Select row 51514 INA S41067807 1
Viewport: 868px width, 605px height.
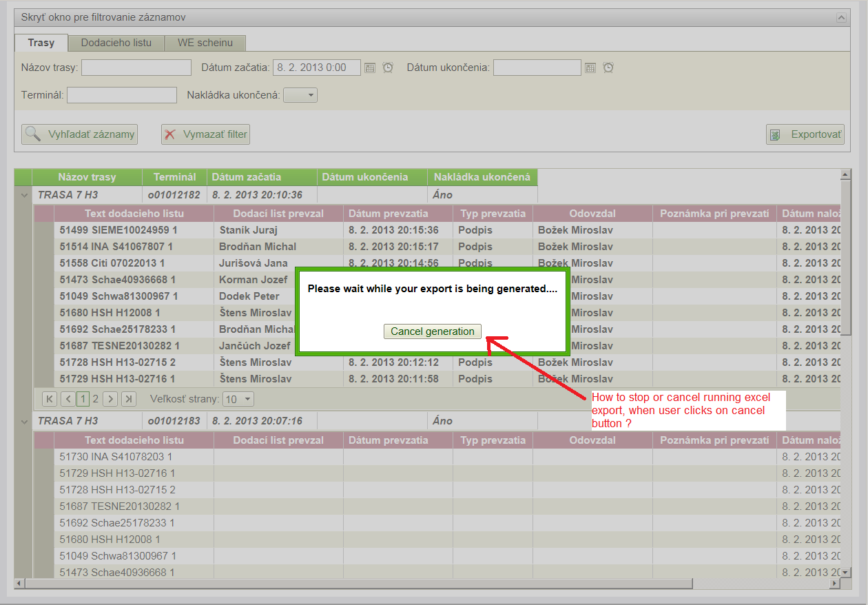pyautogui.click(x=447, y=247)
